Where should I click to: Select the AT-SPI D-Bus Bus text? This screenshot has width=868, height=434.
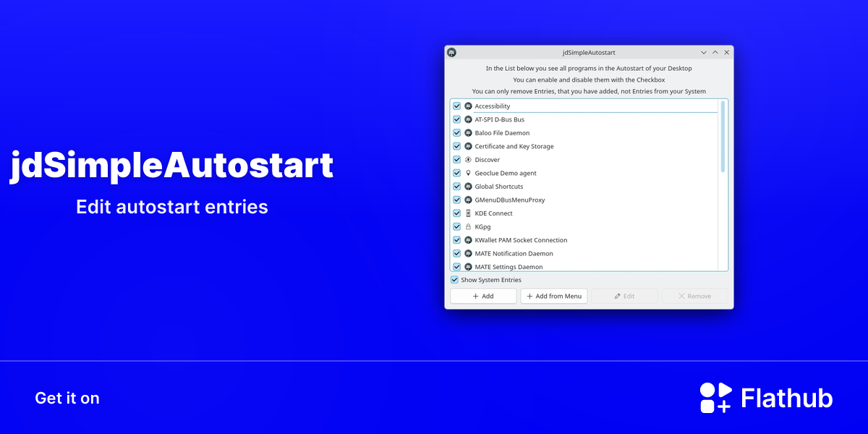(500, 119)
